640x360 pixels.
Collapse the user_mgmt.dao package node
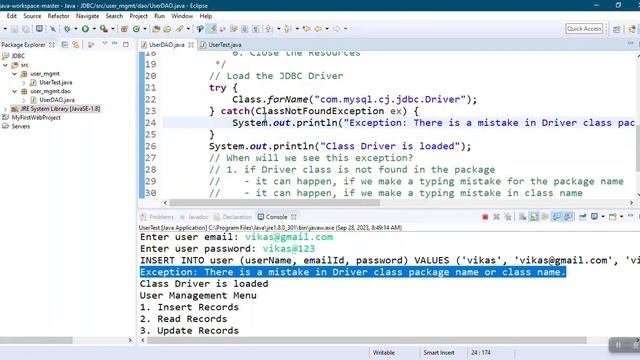coord(15,91)
